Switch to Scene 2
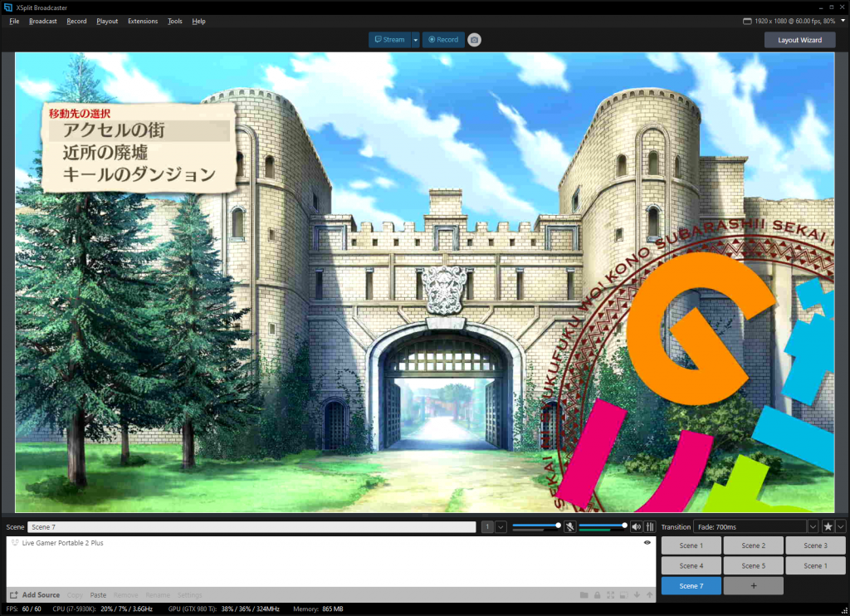Image resolution: width=850 pixels, height=616 pixels. click(753, 545)
